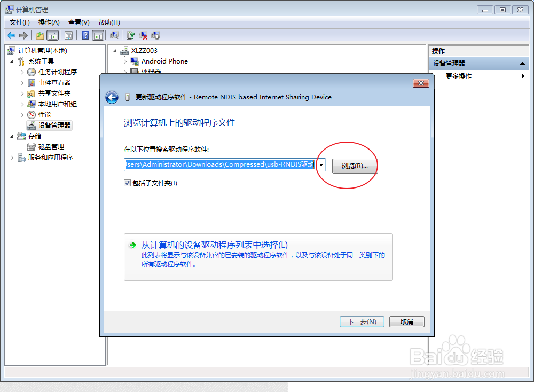Click the gray Forward arrow in toolbar
This screenshot has width=534, height=392.
click(x=23, y=35)
